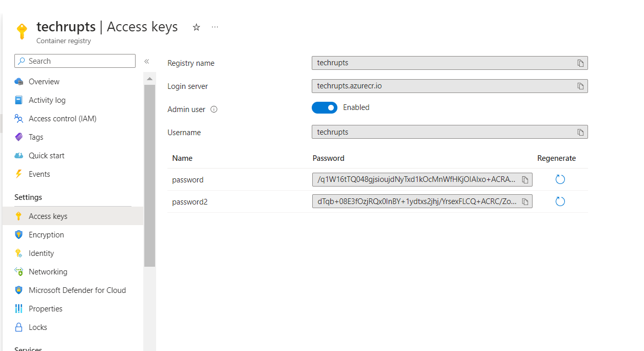Copy the password2 value
The image size is (644, 351).
[x=525, y=202]
